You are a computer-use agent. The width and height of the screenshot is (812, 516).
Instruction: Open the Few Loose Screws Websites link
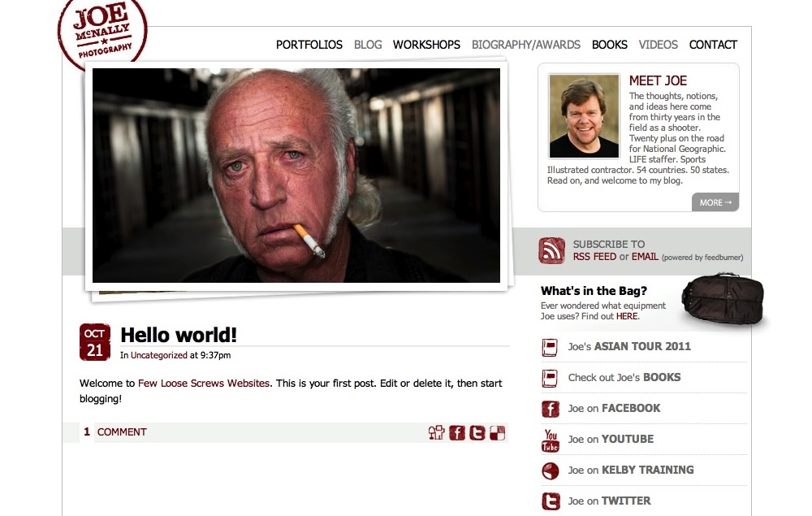tap(204, 384)
